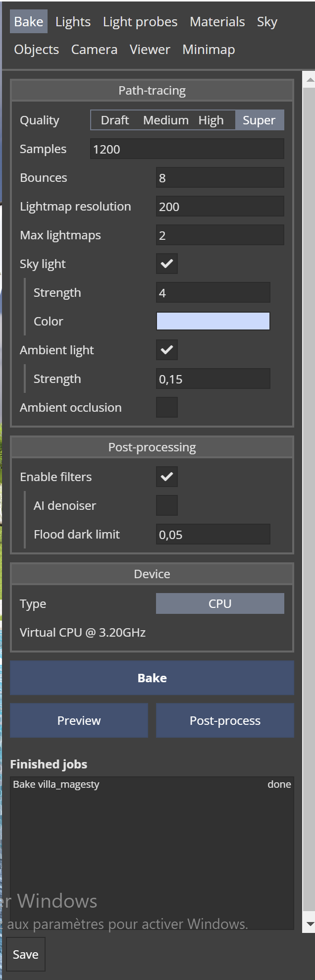The height and width of the screenshot is (980, 315).
Task: Toggle the Ambient light checkbox
Action: pyautogui.click(x=167, y=350)
